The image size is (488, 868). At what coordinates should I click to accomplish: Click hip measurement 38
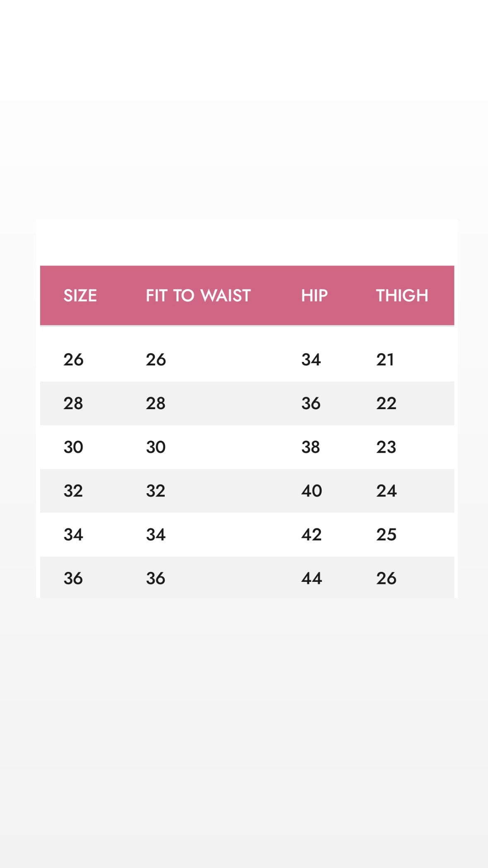[311, 447]
